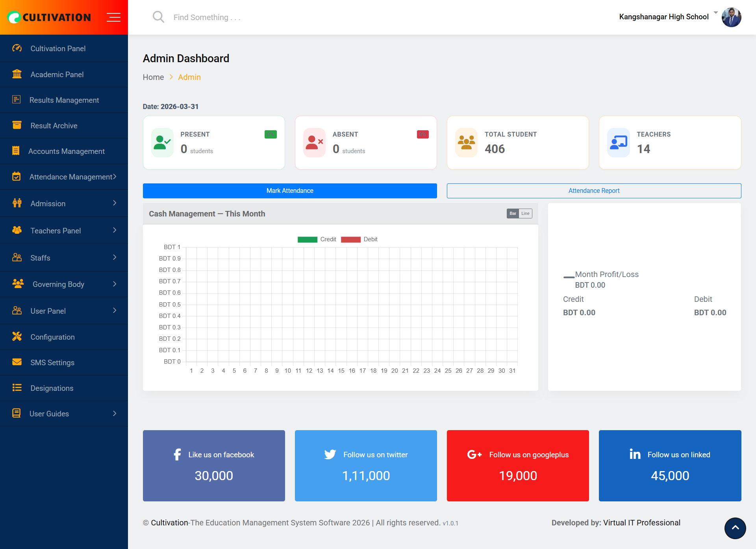756x549 pixels.
Task: Open the Designations list
Action: [52, 388]
